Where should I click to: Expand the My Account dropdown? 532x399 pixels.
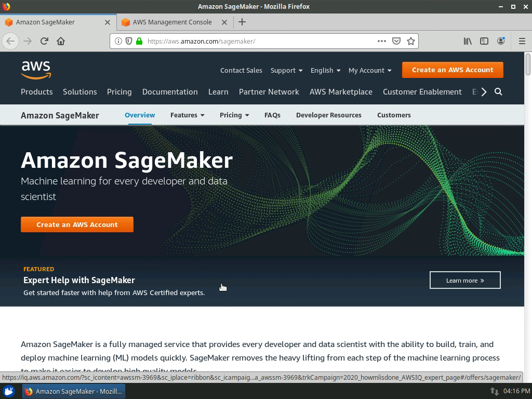click(370, 70)
